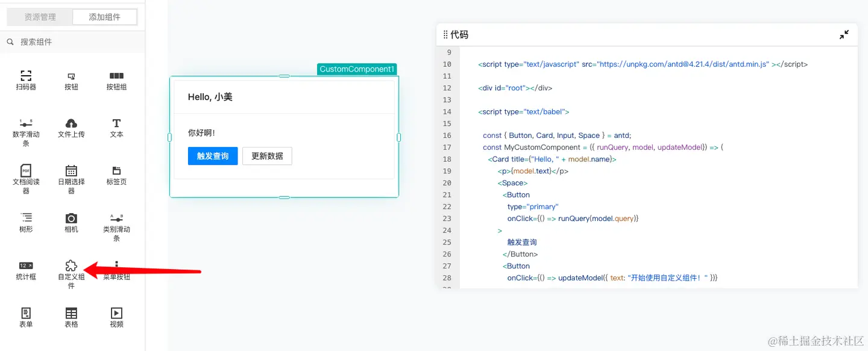This screenshot has height=351, width=868.
Task: Click the '</Button>' closing tag line 26
Action: click(520, 254)
